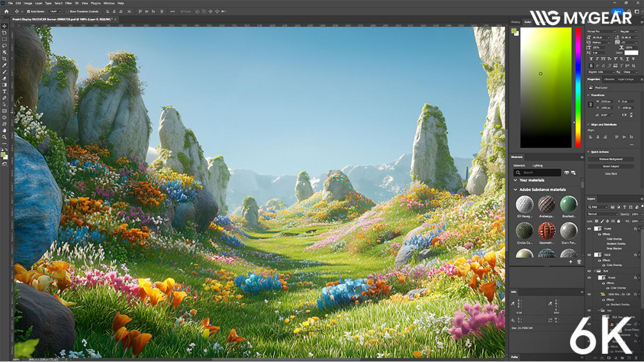
Task: Enable Show Transform Controls checkbox
Action: (67, 11)
